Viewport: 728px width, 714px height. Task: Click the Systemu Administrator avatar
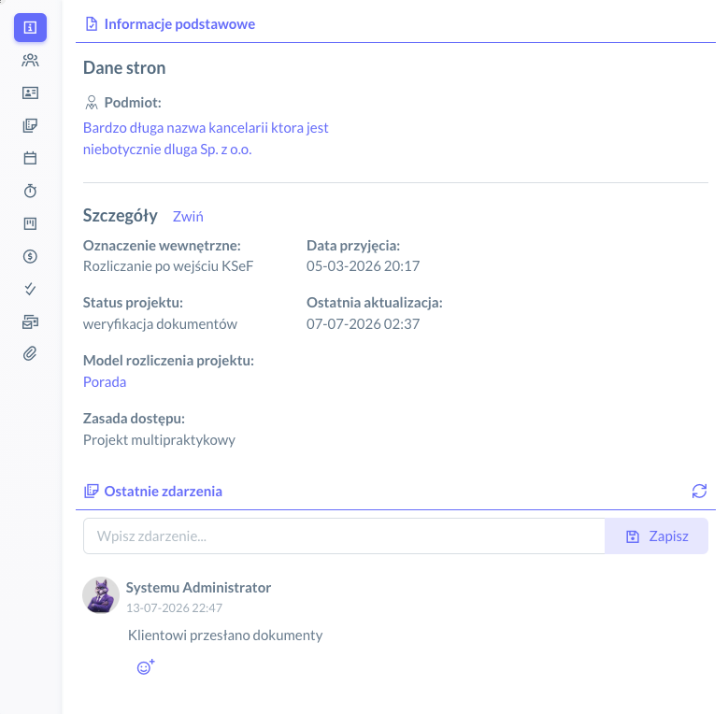click(x=101, y=595)
